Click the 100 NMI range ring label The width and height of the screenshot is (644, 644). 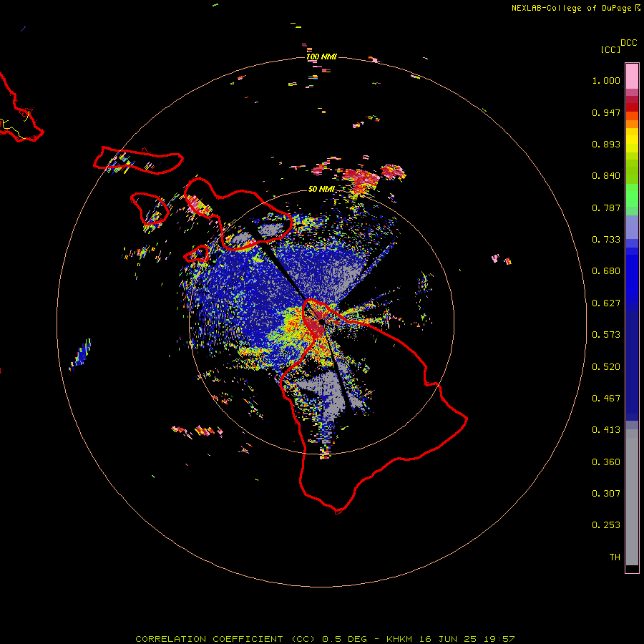(321, 57)
